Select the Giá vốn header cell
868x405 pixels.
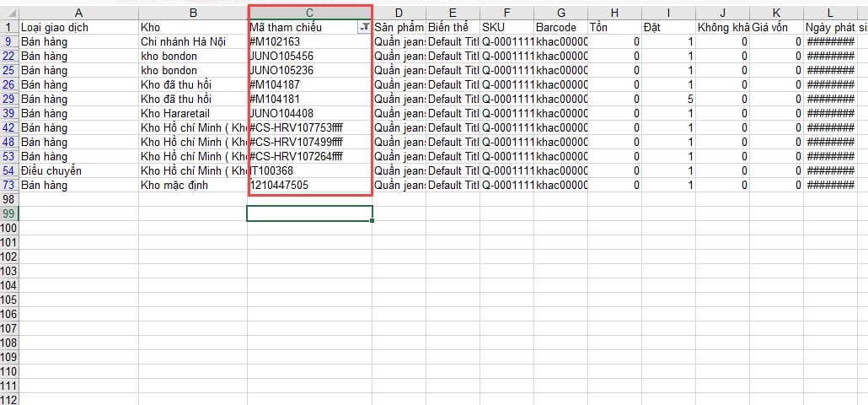tap(775, 28)
